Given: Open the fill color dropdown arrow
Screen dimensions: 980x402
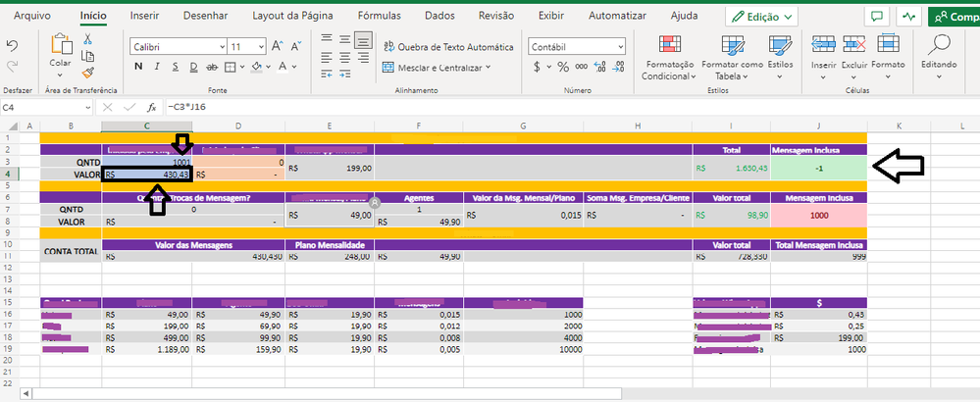Looking at the screenshot, I should 269,66.
